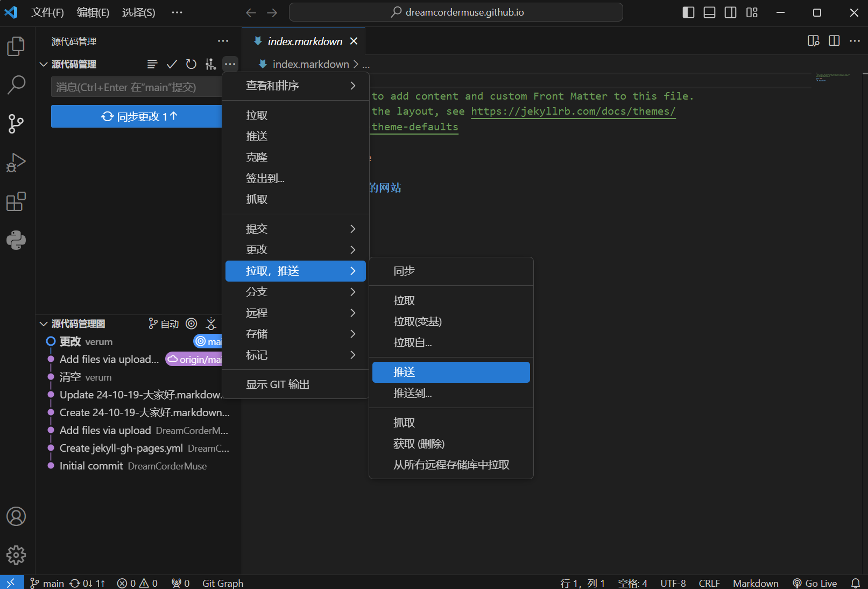This screenshot has width=868, height=589.
Task: Select 从所有远程存储库中拉取 entry
Action: point(451,465)
